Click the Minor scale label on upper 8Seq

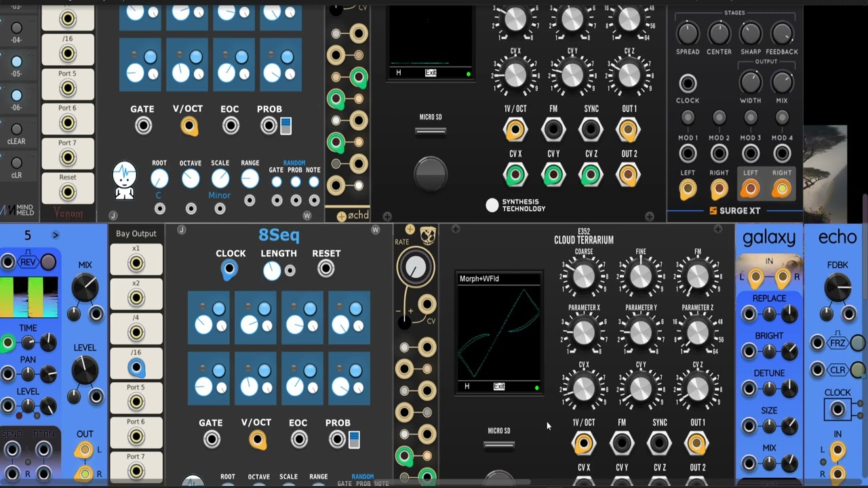[220, 195]
